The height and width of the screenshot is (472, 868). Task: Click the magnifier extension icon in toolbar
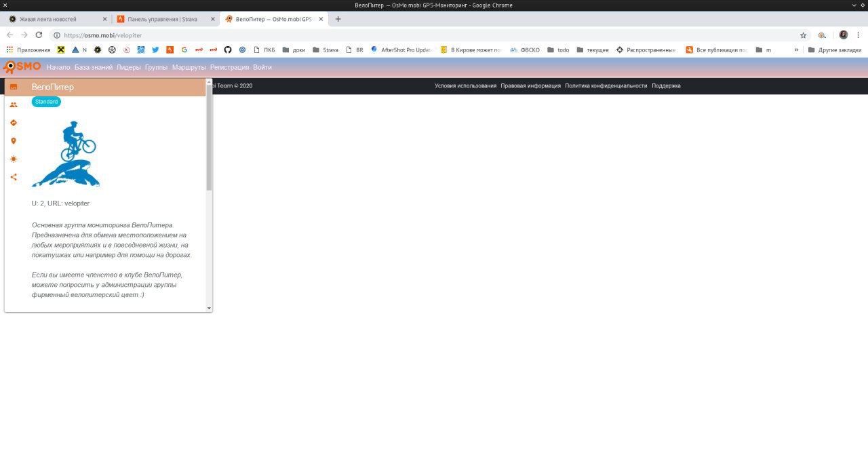(x=823, y=35)
